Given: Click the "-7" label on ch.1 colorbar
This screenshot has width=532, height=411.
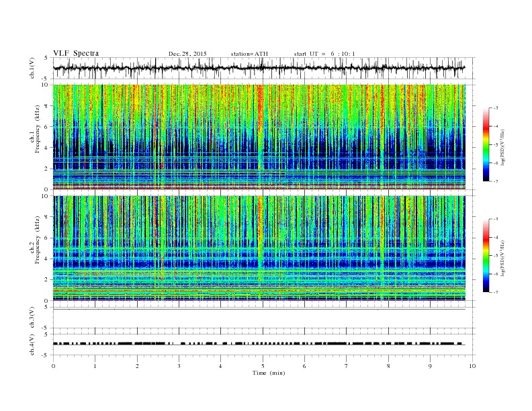Looking at the screenshot, I should tap(496, 181).
